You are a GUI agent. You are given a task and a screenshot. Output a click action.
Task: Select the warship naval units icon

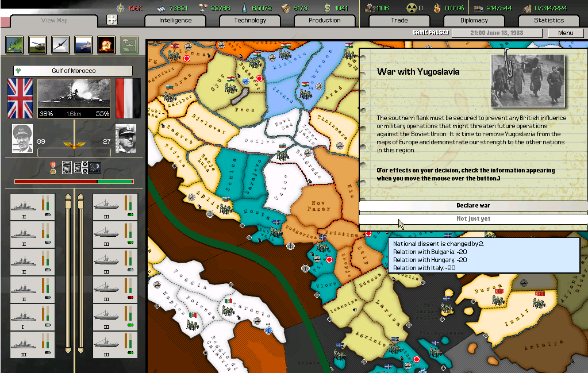coord(83,45)
